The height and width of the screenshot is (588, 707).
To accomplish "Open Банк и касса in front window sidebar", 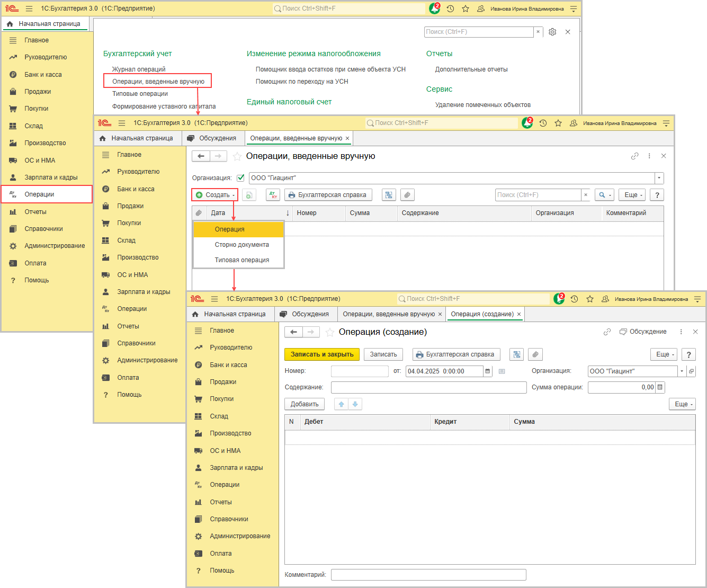I will tap(228, 365).
